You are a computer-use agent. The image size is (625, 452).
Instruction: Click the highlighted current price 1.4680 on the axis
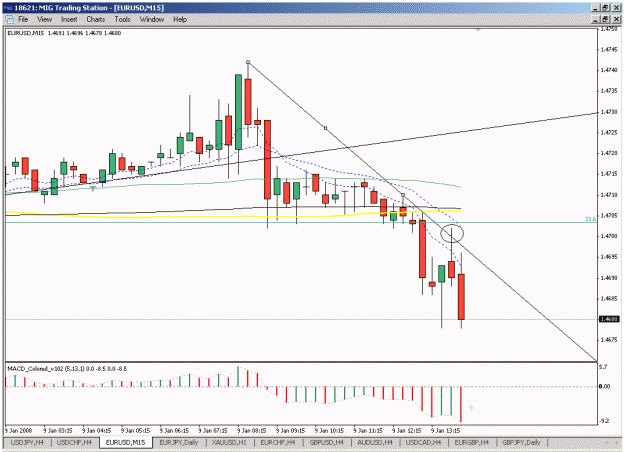[x=609, y=319]
